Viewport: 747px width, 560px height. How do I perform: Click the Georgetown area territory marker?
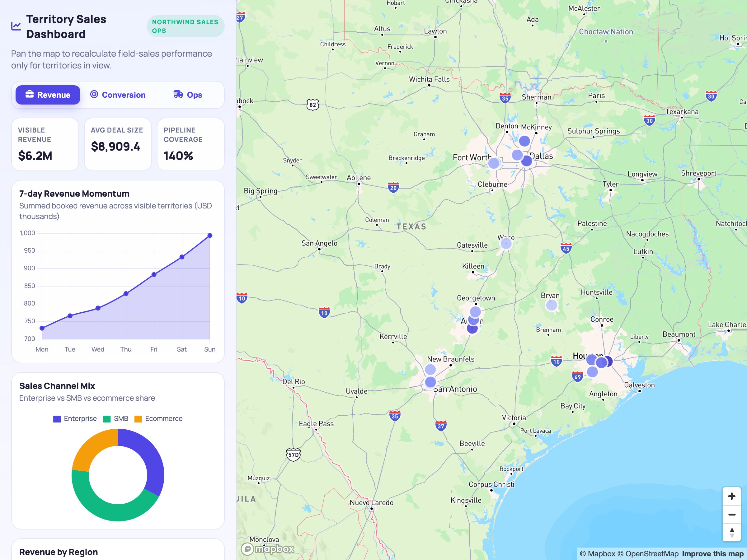pos(475,311)
